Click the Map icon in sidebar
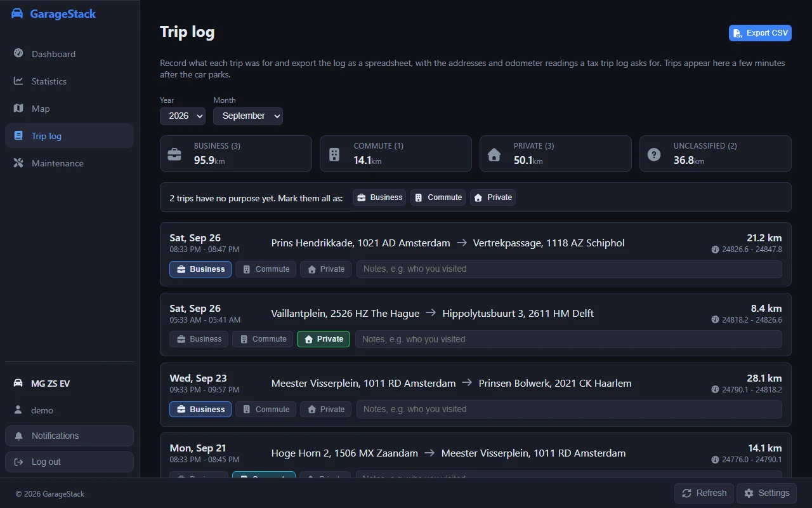Image resolution: width=812 pixels, height=508 pixels. click(x=18, y=108)
